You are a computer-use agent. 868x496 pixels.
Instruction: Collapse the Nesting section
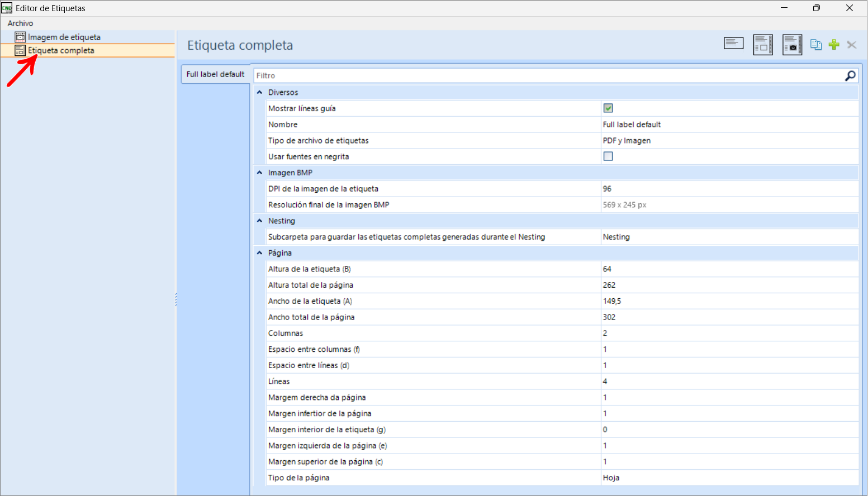tap(259, 221)
